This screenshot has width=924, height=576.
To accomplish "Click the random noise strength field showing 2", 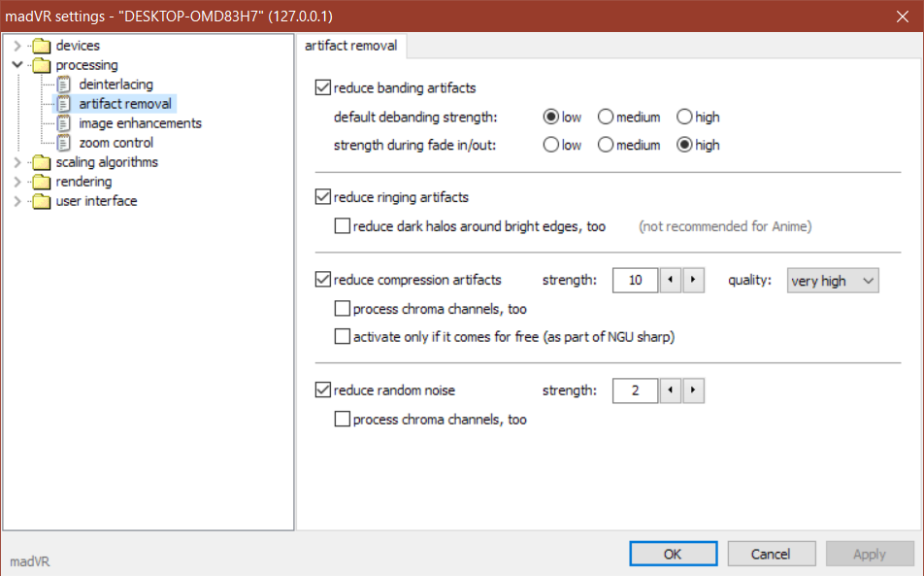I will [635, 390].
